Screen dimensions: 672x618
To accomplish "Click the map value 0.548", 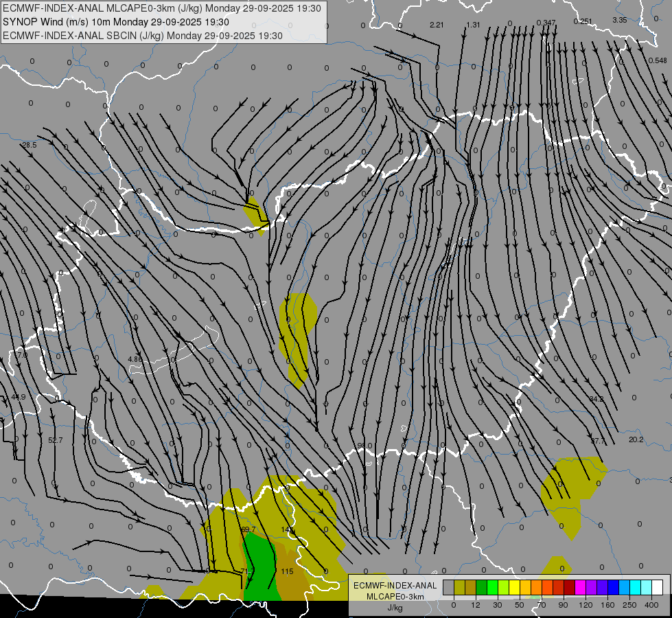I will tap(658, 60).
